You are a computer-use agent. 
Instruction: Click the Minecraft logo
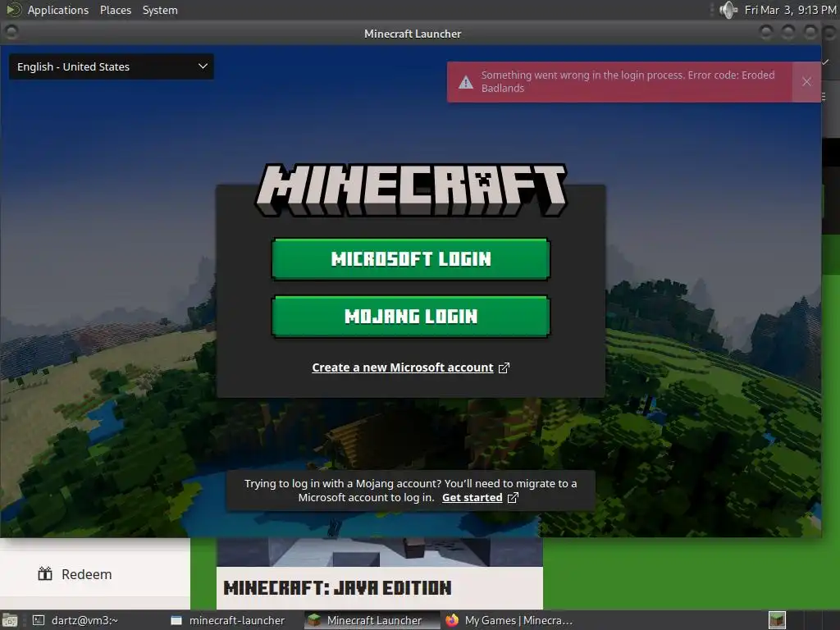pyautogui.click(x=411, y=190)
